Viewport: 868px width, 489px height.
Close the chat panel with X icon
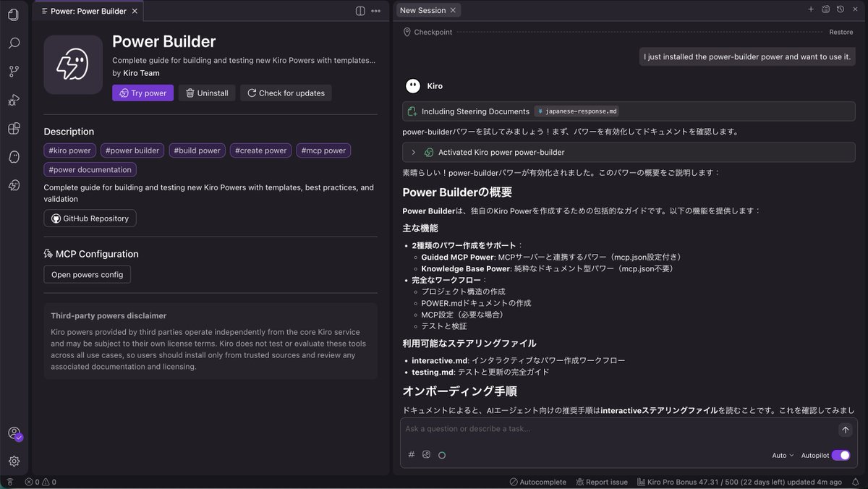point(855,9)
